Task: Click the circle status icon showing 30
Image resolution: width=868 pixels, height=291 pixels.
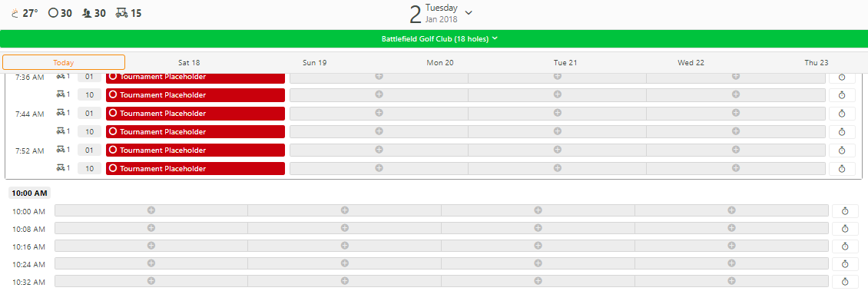Action: (x=53, y=13)
